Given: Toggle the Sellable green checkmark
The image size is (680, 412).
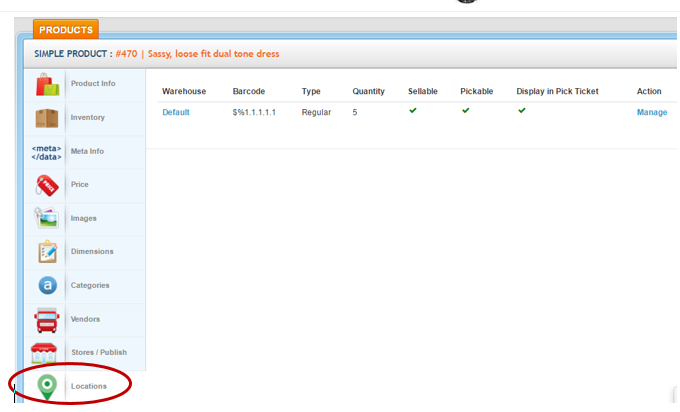Looking at the screenshot, I should [x=413, y=111].
